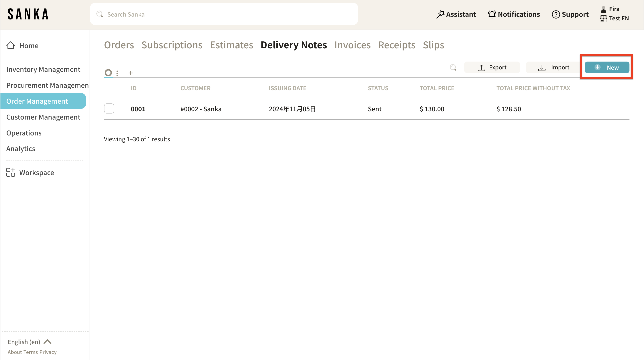
Task: Select the circle view tab icon
Action: coord(108,73)
